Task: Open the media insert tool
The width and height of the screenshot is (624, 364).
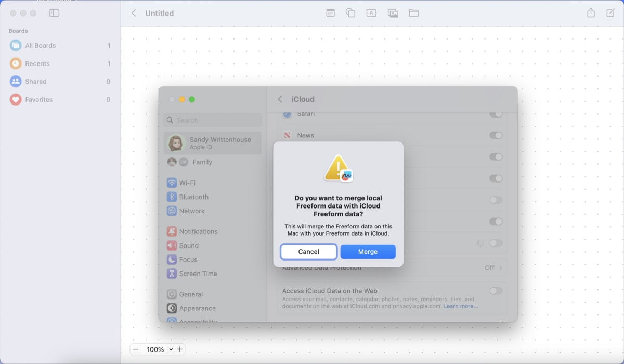Action: (393, 13)
